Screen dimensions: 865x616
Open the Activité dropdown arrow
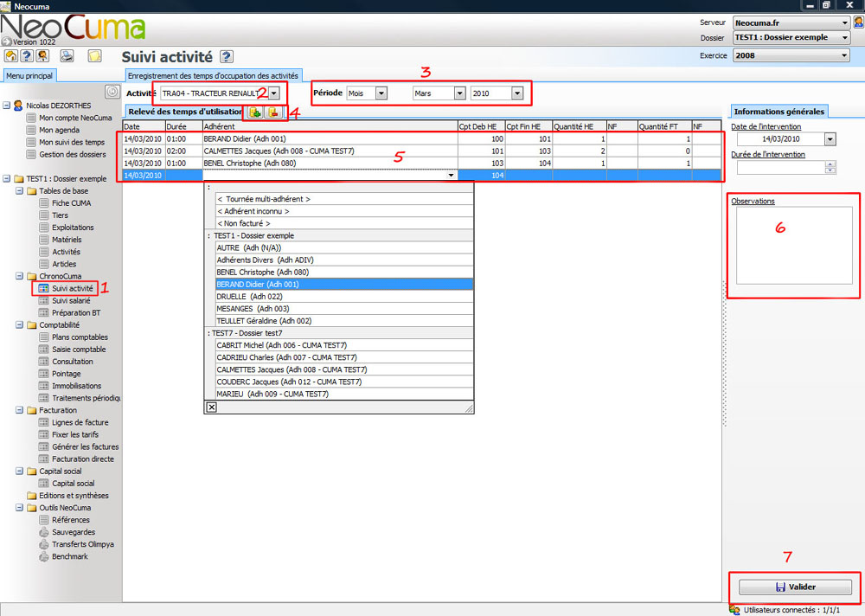click(x=274, y=93)
